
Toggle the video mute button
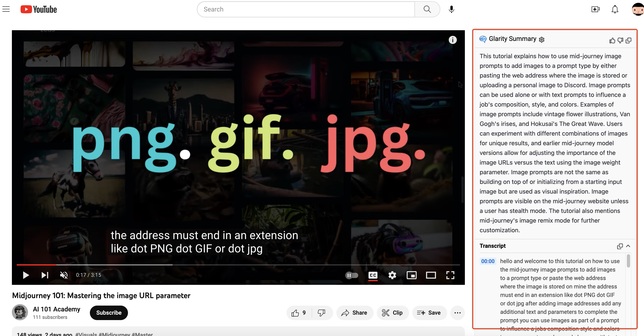pyautogui.click(x=63, y=275)
